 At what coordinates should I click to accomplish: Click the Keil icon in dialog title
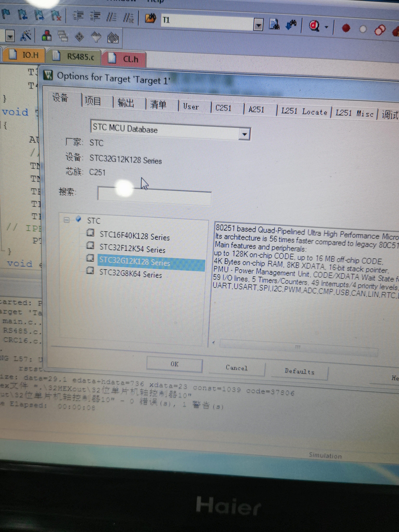(48, 75)
